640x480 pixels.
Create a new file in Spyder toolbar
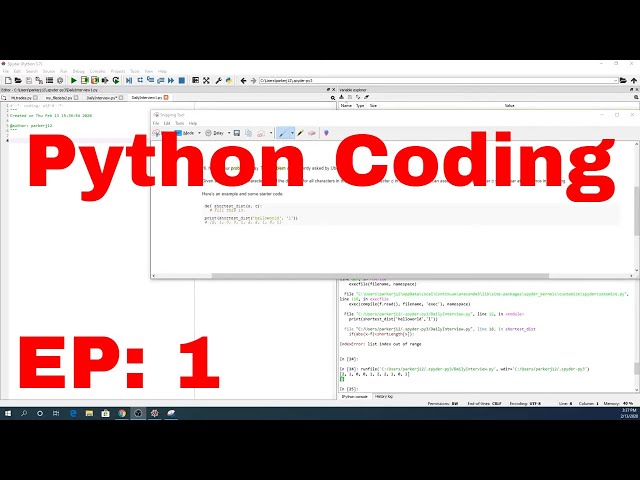pos(8,80)
